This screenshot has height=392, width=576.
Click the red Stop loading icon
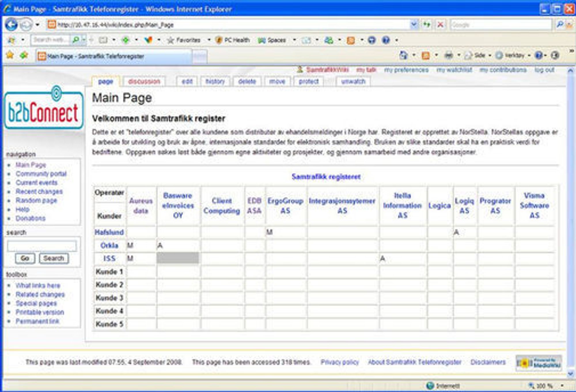coord(440,24)
